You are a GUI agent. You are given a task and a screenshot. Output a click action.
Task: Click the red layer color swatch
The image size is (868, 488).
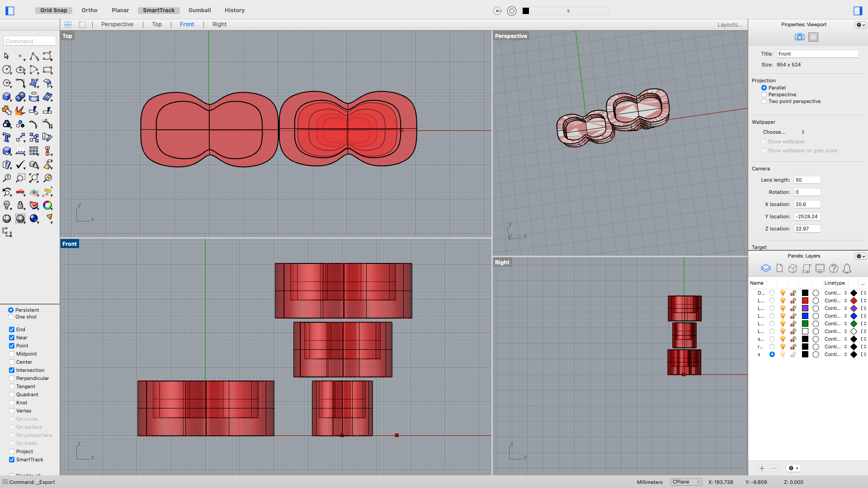pos(805,300)
